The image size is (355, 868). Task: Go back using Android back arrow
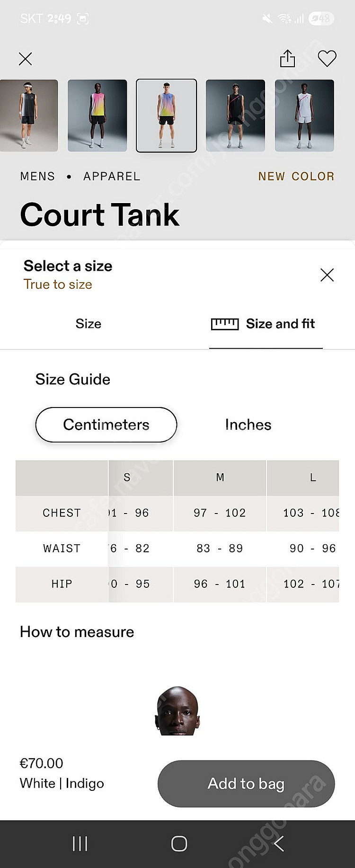278,843
